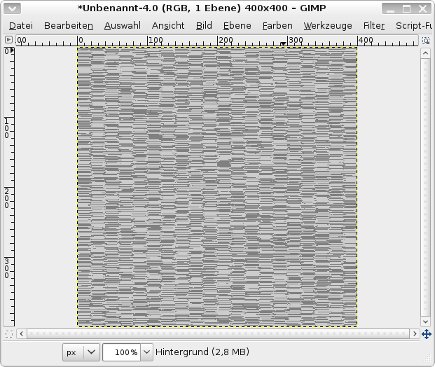This screenshot has height=367, width=435.
Task: Click the horizontal scrollbar left arrow
Action: tap(22, 334)
